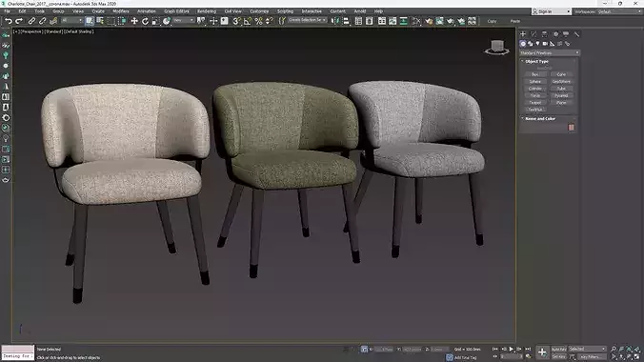Image resolution: width=644 pixels, height=362 pixels.
Task: Click the Paste button in toolbar
Action: tap(515, 21)
